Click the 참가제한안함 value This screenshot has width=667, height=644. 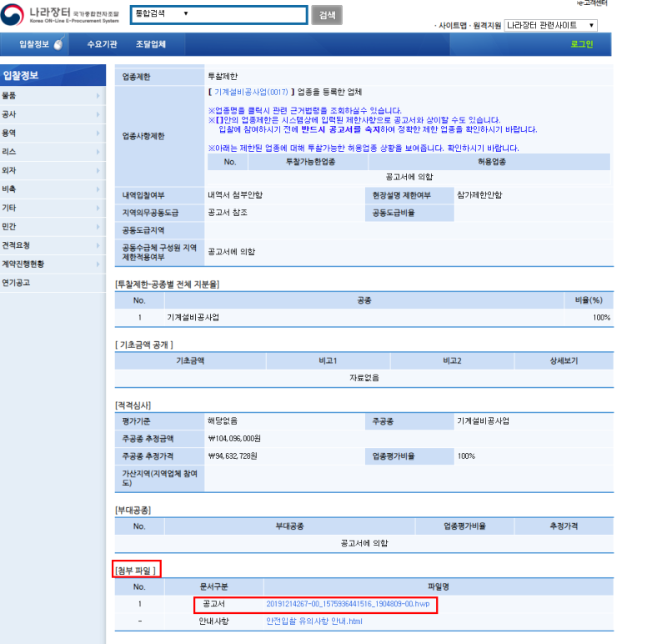479,195
